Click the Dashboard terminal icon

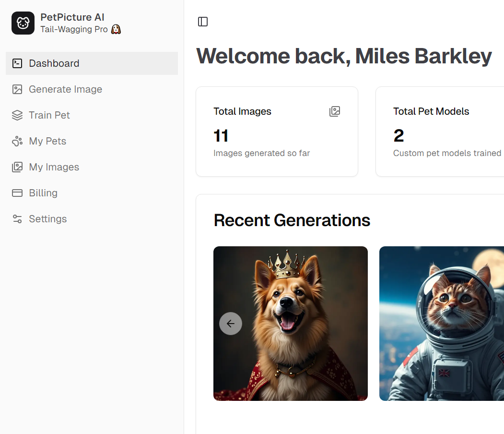17,63
